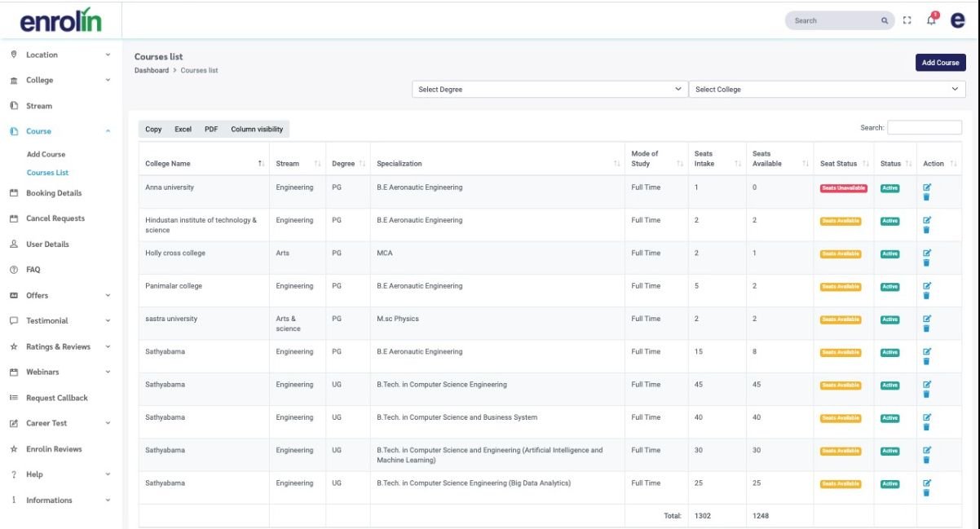Open the notification bell icon

click(x=932, y=20)
